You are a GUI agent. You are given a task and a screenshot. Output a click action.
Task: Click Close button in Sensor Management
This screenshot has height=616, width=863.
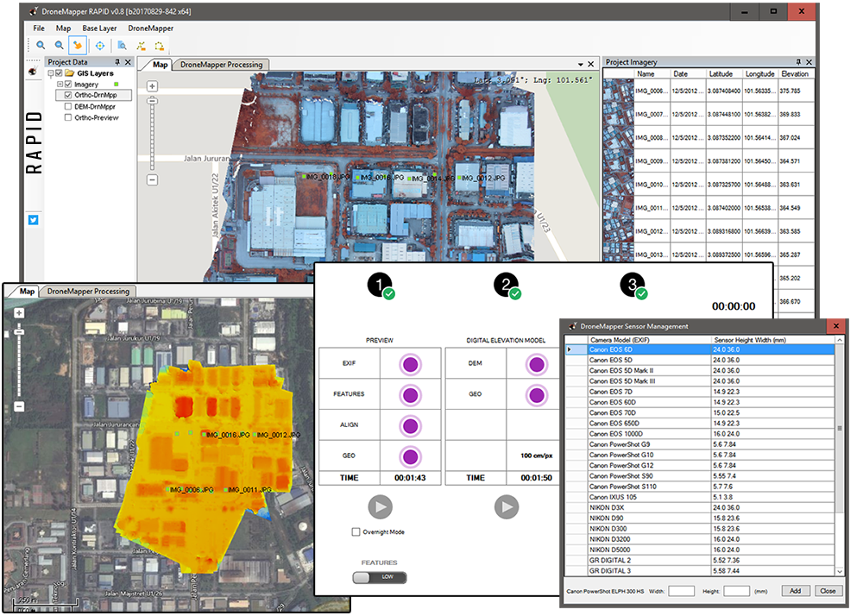click(828, 591)
